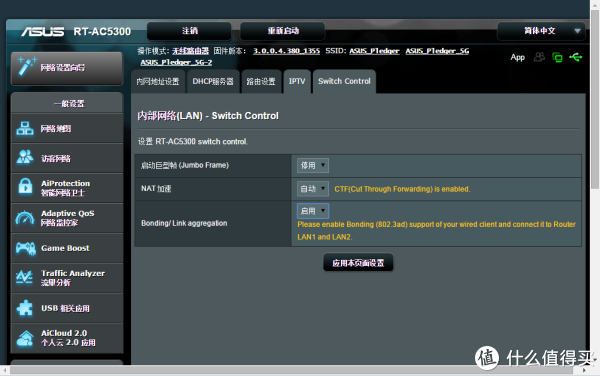Open the Jumbo Frame dropdown
The width and height of the screenshot is (600, 376).
313,165
